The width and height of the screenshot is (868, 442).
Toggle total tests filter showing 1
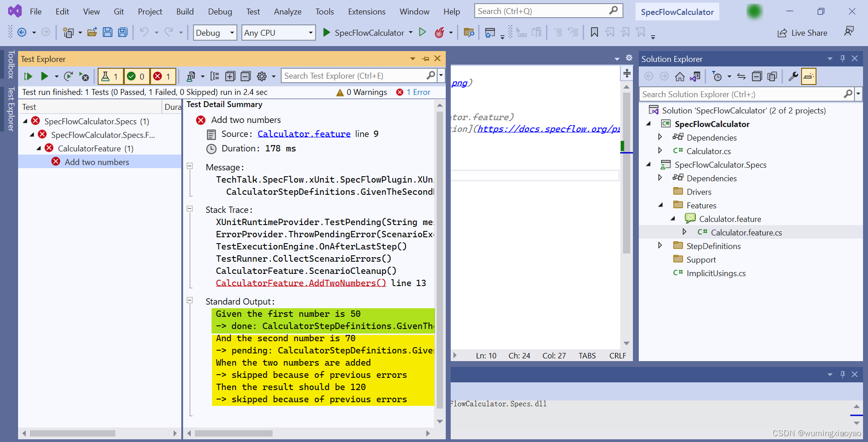click(x=110, y=76)
